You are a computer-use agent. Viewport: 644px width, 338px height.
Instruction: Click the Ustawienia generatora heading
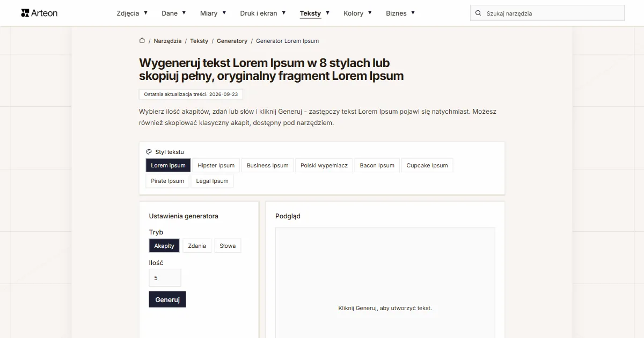tap(184, 216)
